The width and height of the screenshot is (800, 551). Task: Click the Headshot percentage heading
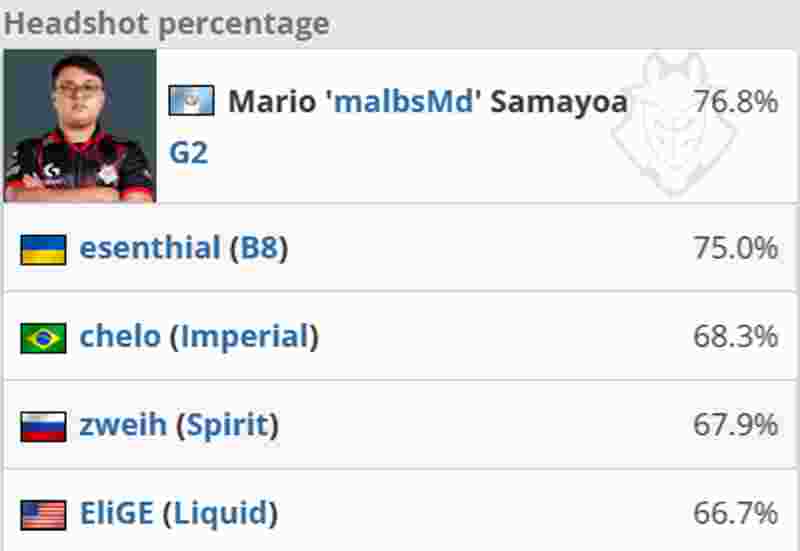click(166, 23)
